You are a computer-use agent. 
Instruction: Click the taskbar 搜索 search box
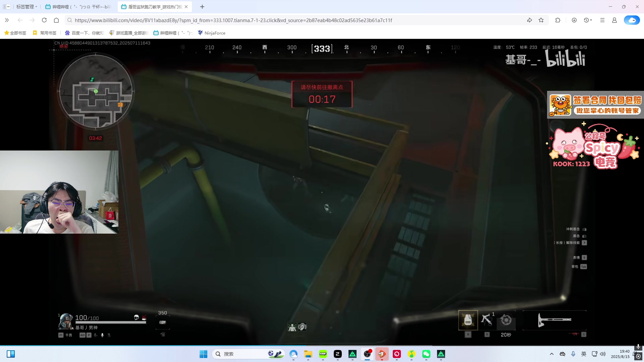pyautogui.click(x=249, y=354)
